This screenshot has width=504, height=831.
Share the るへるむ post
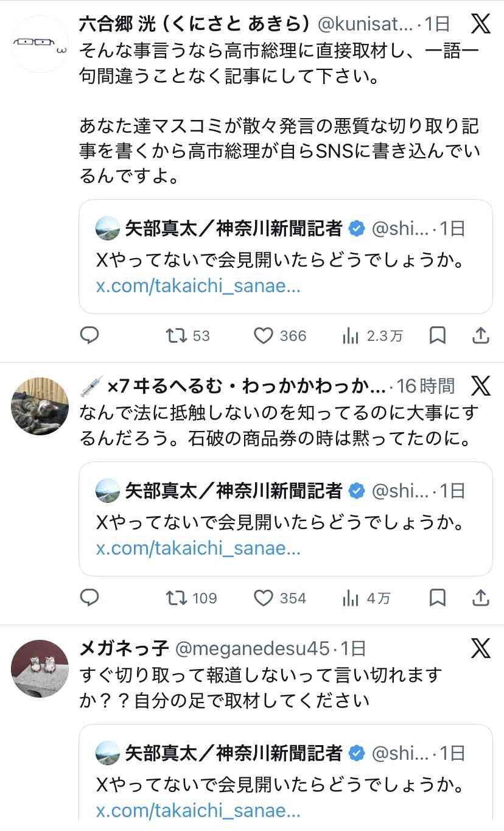click(x=481, y=598)
